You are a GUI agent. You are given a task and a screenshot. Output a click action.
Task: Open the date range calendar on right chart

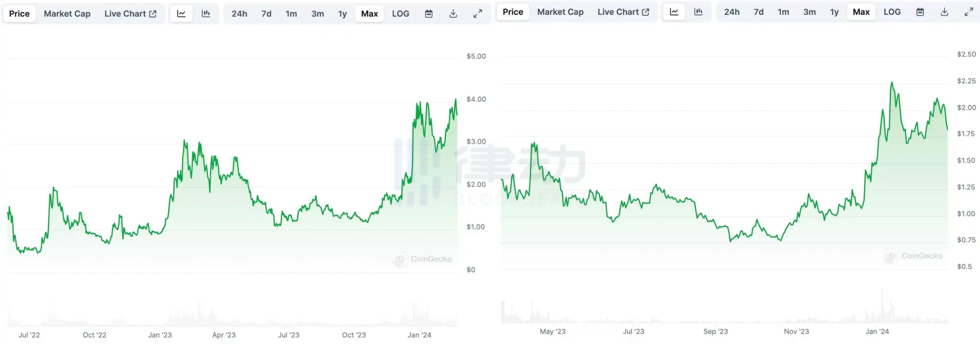pyautogui.click(x=921, y=12)
